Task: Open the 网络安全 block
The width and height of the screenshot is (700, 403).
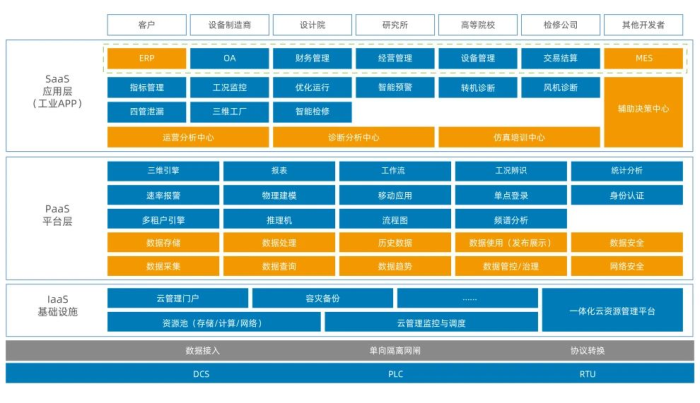Action: [x=626, y=266]
